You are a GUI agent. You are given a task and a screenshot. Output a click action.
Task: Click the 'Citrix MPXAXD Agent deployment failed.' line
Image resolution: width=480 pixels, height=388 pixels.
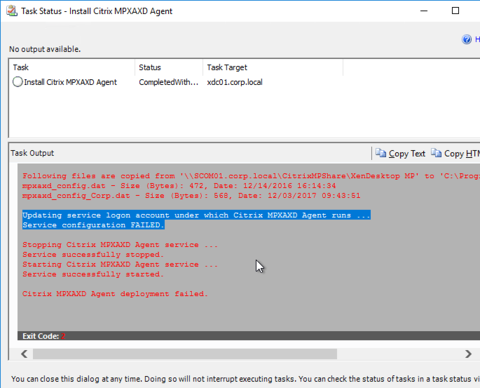(115, 294)
